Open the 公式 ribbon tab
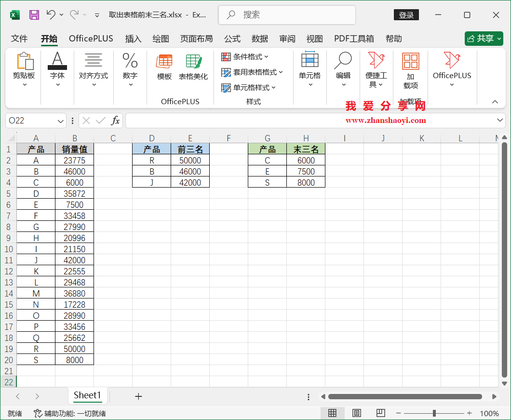511x420 pixels. (232, 39)
